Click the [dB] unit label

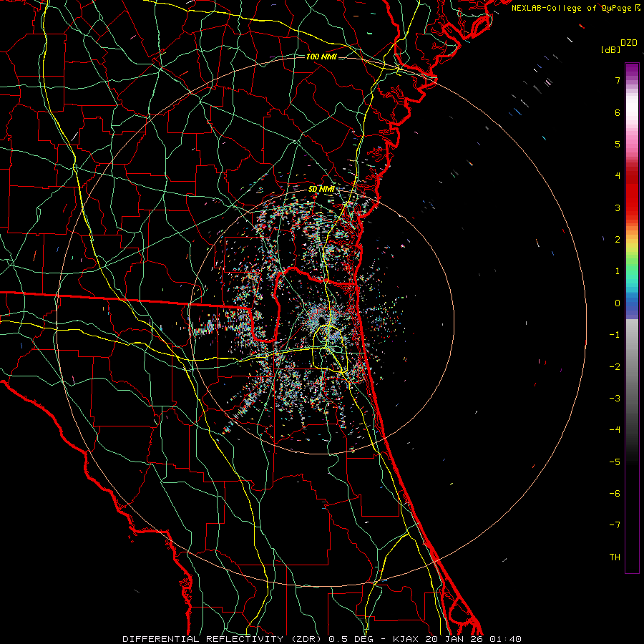(610, 49)
